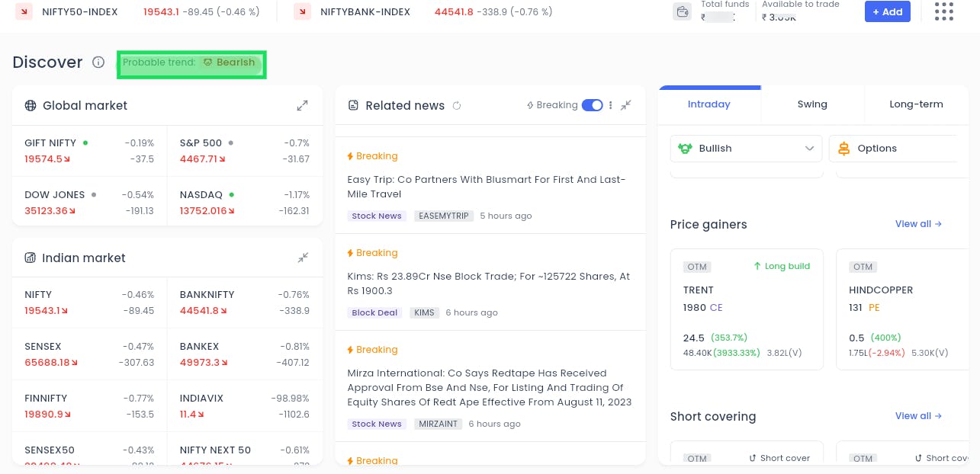Collapse the Related news panel

626,105
